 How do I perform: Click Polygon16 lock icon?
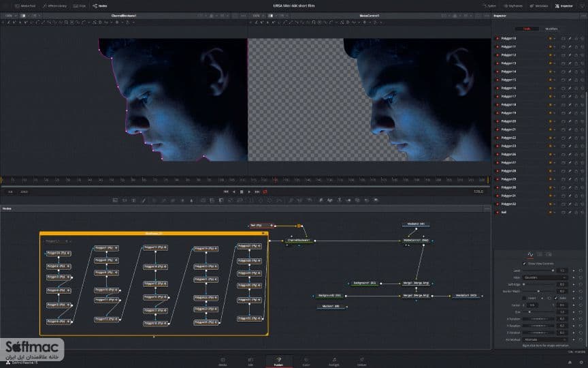pos(576,88)
